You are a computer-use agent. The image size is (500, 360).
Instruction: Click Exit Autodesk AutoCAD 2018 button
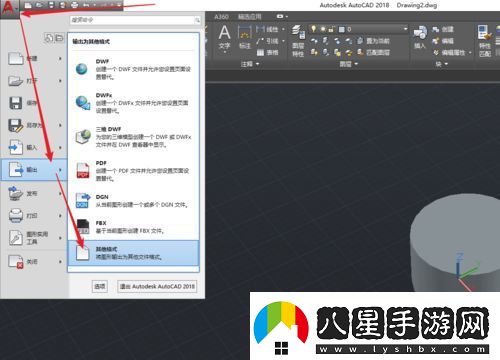157,286
